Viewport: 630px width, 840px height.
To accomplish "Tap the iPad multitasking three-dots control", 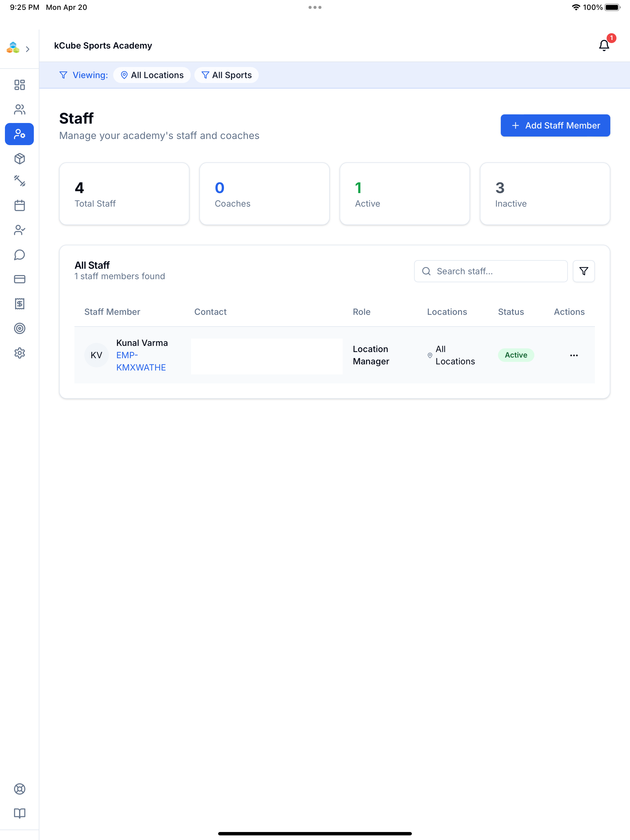I will click(x=315, y=7).
